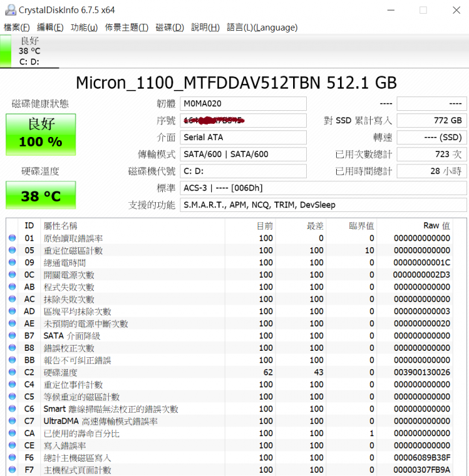Click the redacted serial number field
Screen dimensions: 469x476
click(x=243, y=121)
